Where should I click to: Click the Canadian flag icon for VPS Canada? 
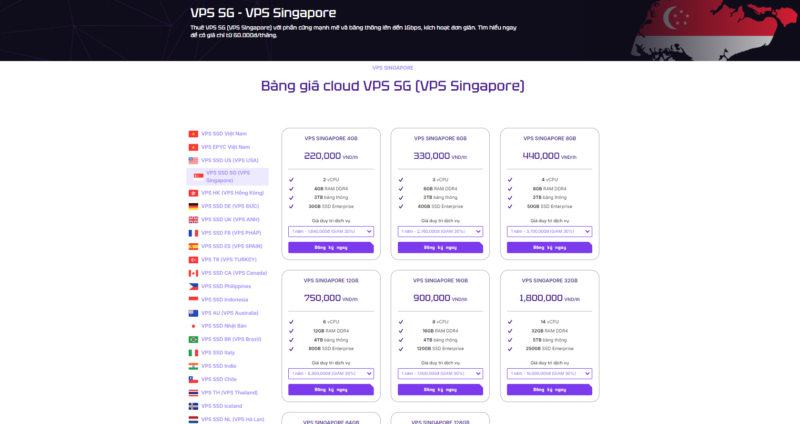(x=193, y=273)
